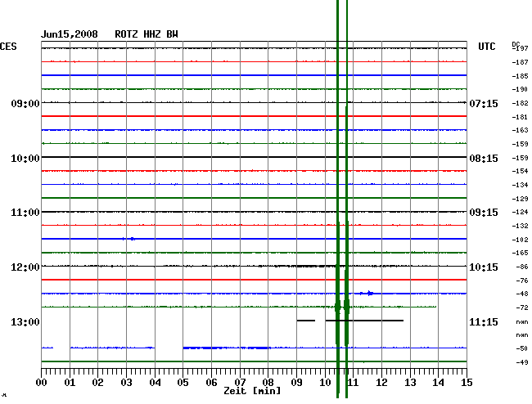Click minute tick label 15
The height and width of the screenshot is (404, 532).
point(467,383)
